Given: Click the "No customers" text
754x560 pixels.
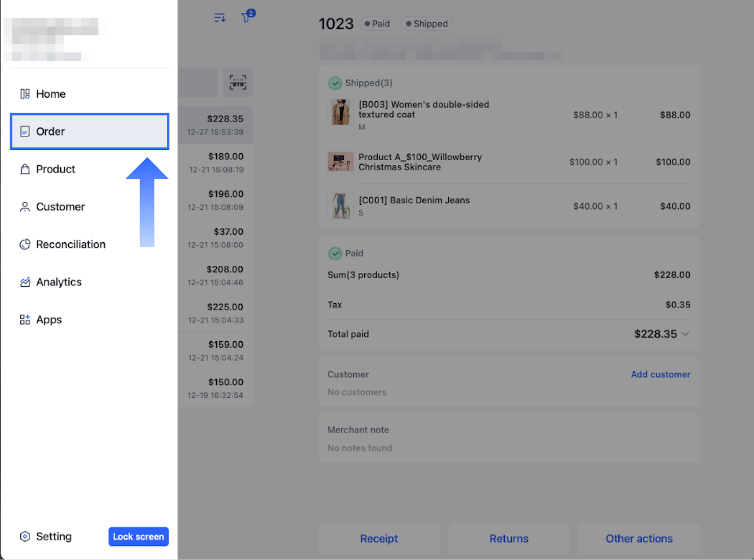Looking at the screenshot, I should tap(357, 392).
